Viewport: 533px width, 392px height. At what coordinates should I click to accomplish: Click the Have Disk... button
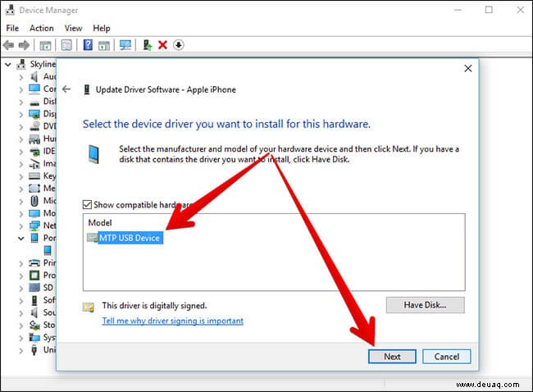coord(425,305)
